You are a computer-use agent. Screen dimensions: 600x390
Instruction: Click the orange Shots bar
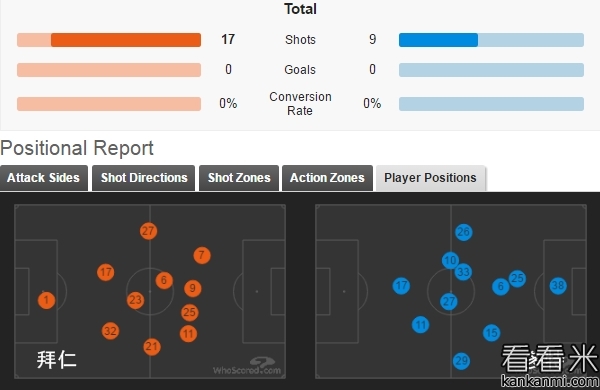point(126,40)
